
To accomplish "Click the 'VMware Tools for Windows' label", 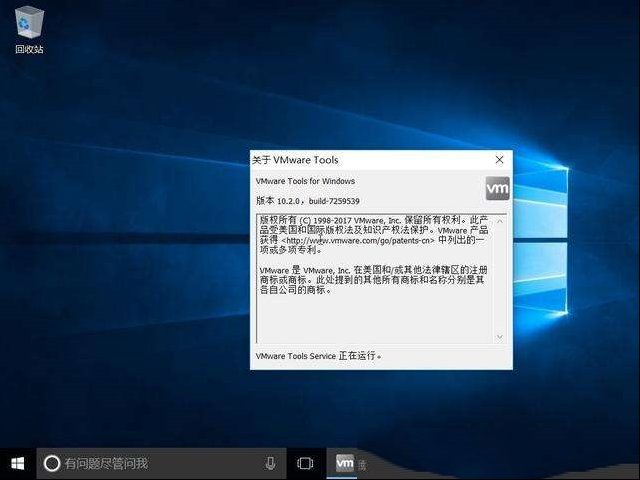I will point(305,181).
